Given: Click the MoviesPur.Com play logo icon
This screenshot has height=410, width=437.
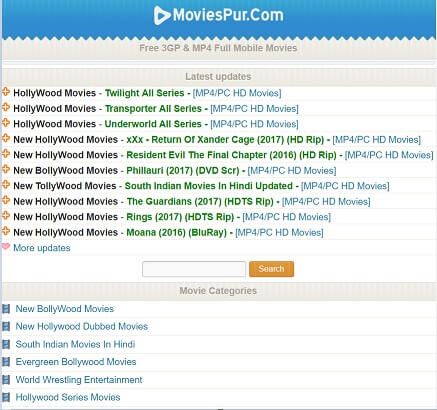Looking at the screenshot, I should tap(161, 15).
